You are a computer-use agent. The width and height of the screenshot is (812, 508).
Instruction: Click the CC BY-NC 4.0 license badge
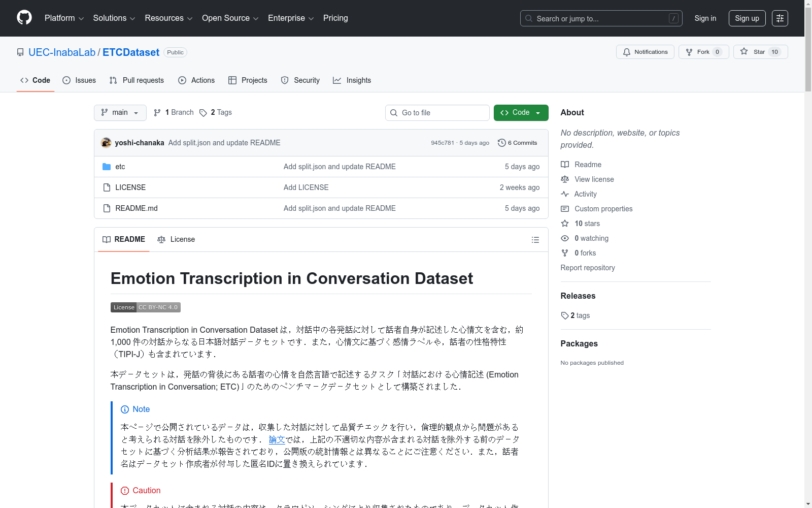146,307
